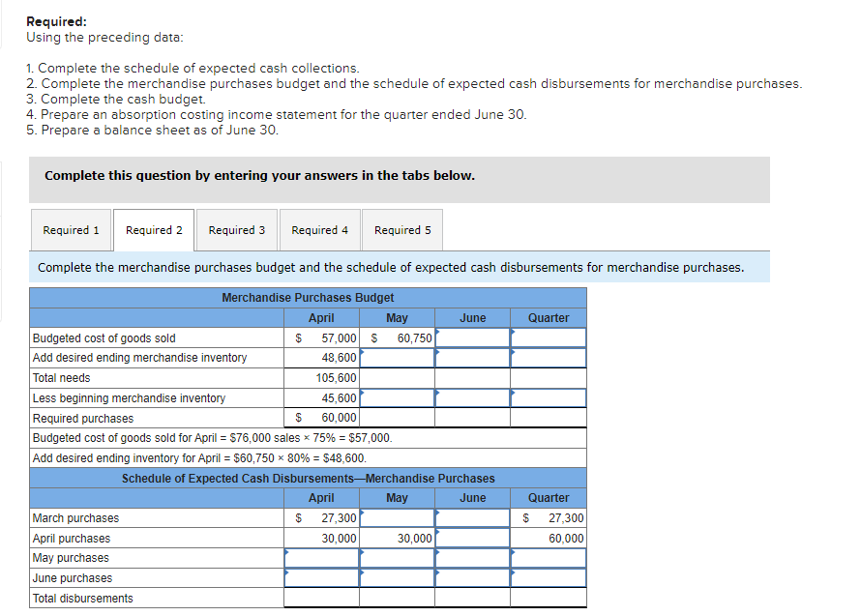Select the May required purchases input field
Screen dimensions: 861x616
click(397, 417)
